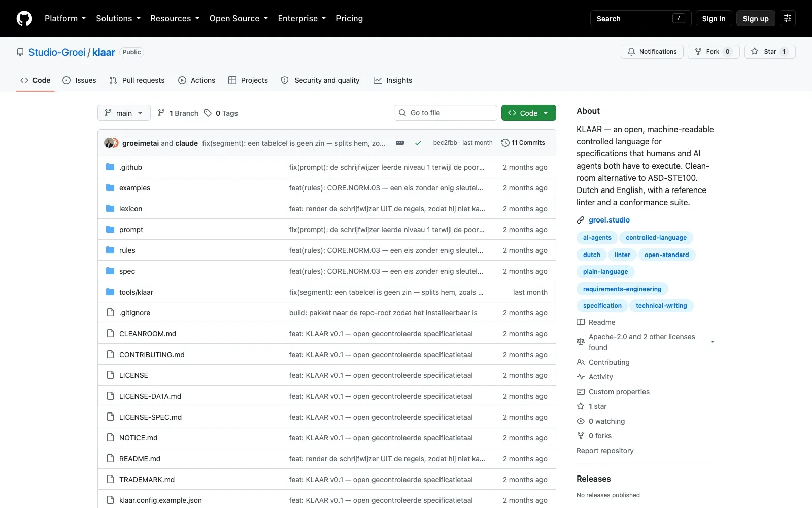Open the TRADEMARK.md file
812x508 pixels.
click(147, 480)
